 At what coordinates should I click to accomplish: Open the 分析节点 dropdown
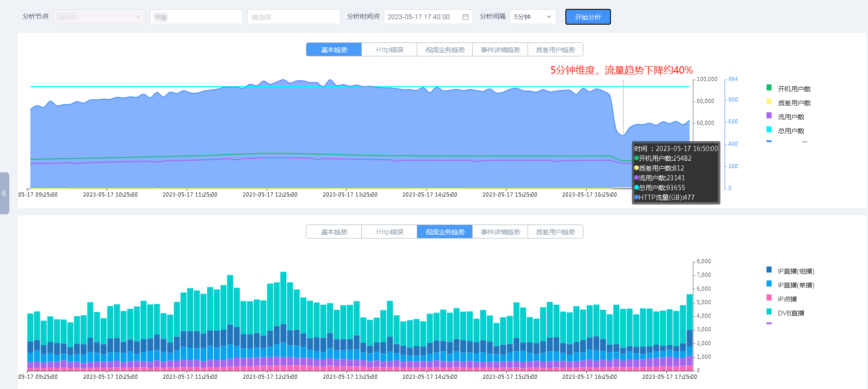[x=99, y=17]
